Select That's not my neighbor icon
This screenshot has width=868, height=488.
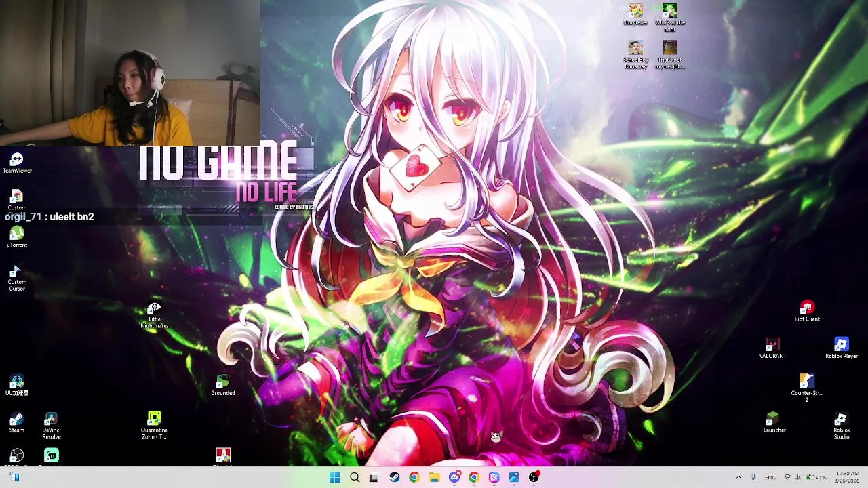[670, 56]
